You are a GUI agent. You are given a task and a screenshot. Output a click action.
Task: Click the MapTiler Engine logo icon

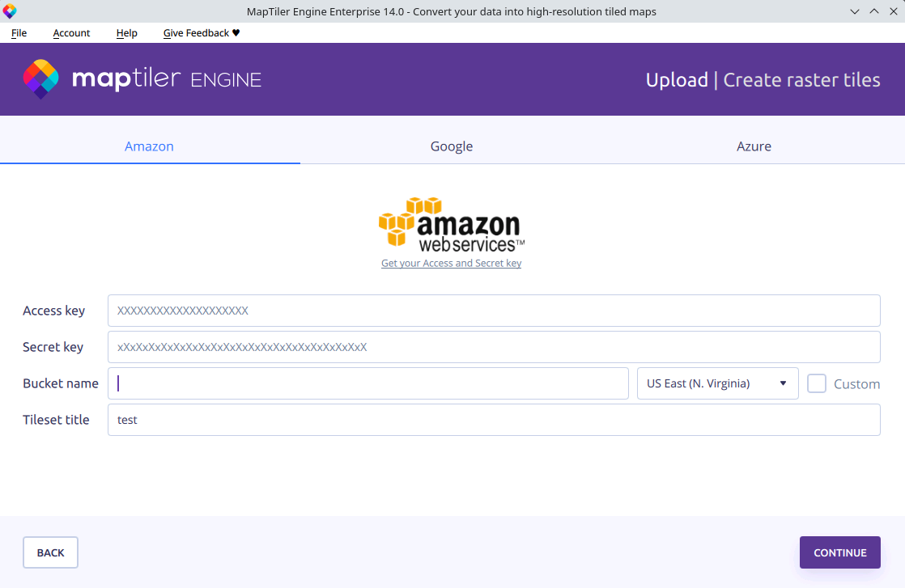point(40,79)
